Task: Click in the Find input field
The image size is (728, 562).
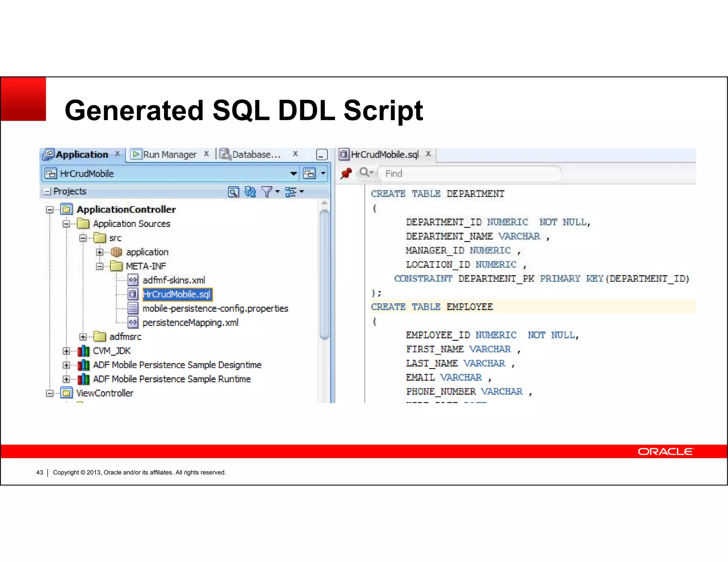Action: click(469, 174)
